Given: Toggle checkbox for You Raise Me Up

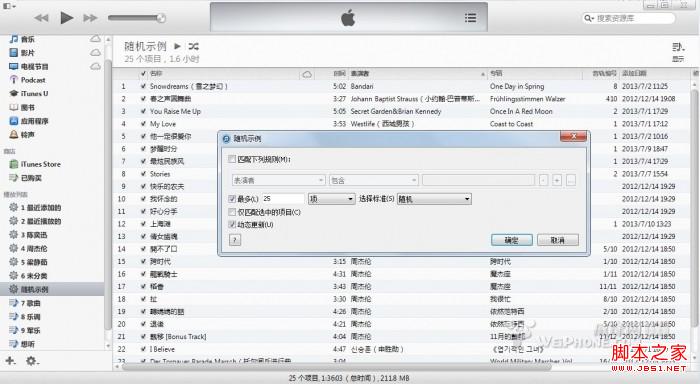Looking at the screenshot, I should pos(143,111).
